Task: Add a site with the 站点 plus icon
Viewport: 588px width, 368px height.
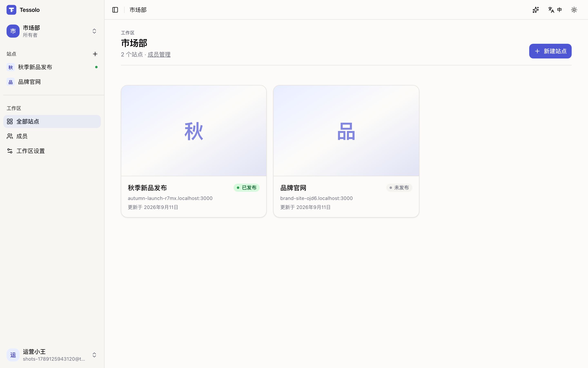Action: 95,54
